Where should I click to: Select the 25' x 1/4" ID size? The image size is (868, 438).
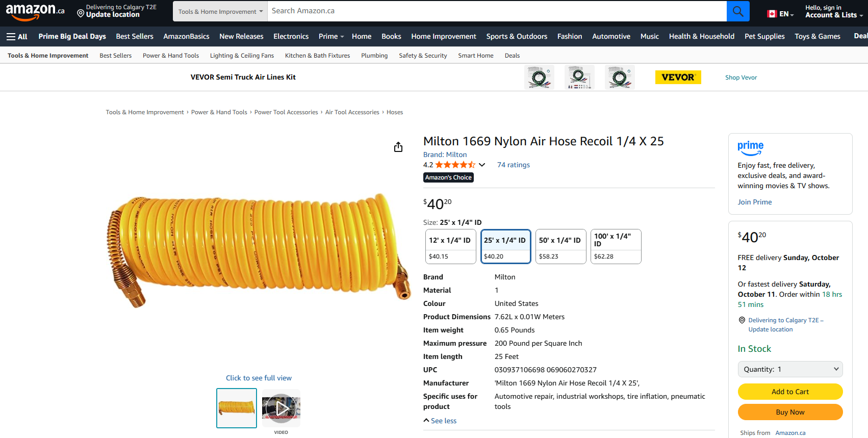(506, 247)
